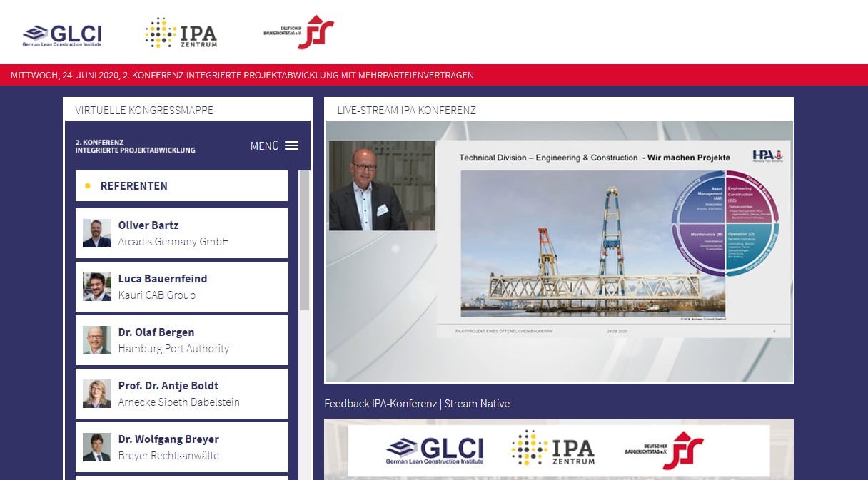Click the Hamburg Port Authority company text
Image resolution: width=868 pixels, height=480 pixels.
point(173,349)
